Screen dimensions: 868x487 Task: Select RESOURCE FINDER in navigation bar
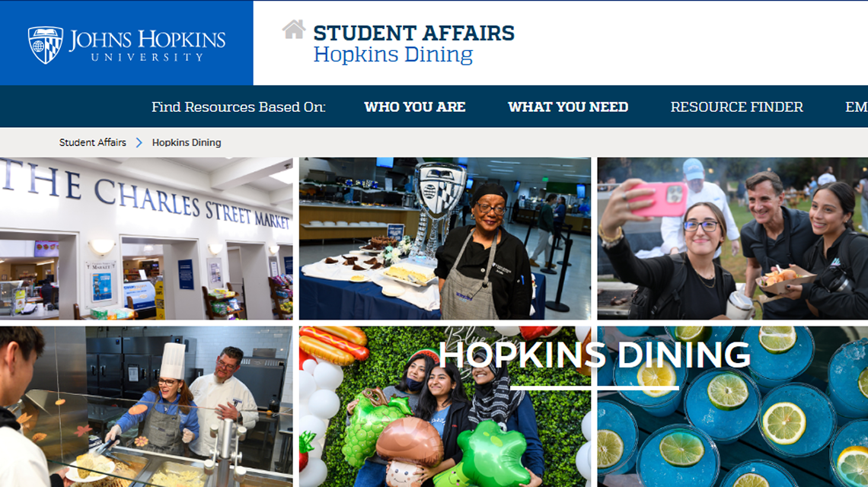click(737, 107)
